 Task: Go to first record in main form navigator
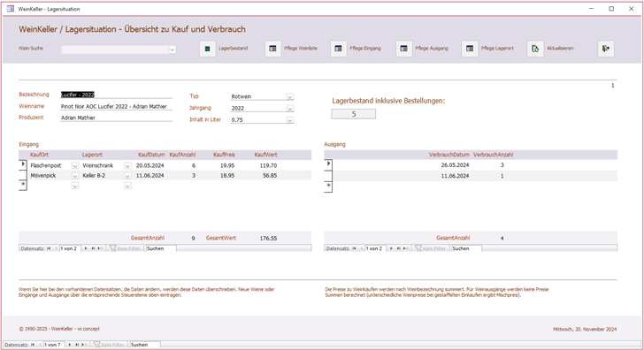click(33, 345)
